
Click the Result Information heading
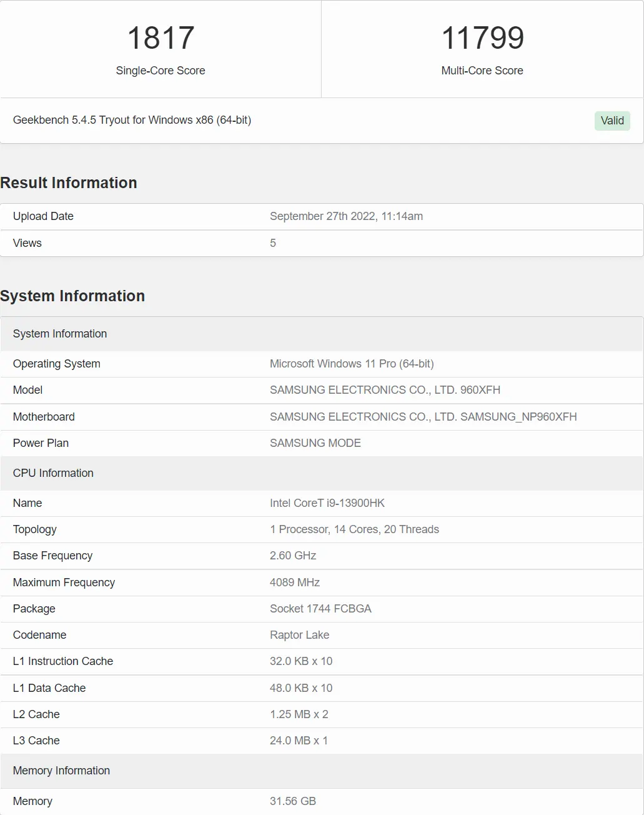[x=69, y=182]
